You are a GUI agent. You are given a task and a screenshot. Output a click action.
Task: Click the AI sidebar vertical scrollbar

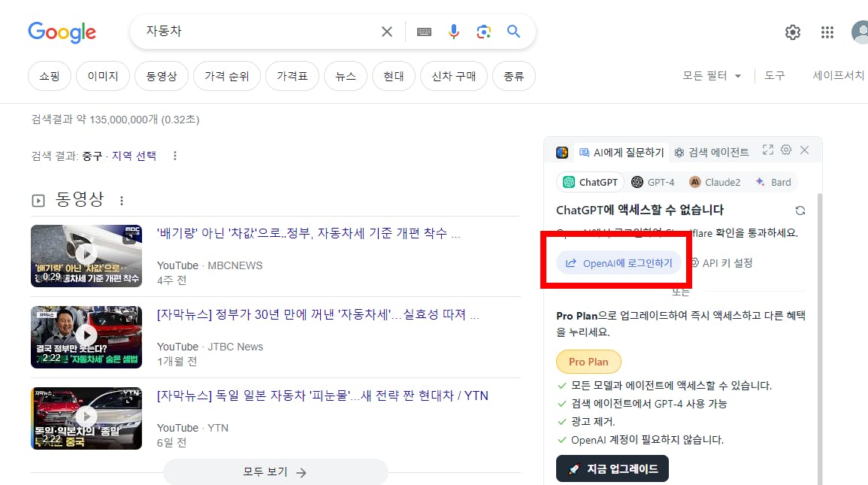pos(819,339)
